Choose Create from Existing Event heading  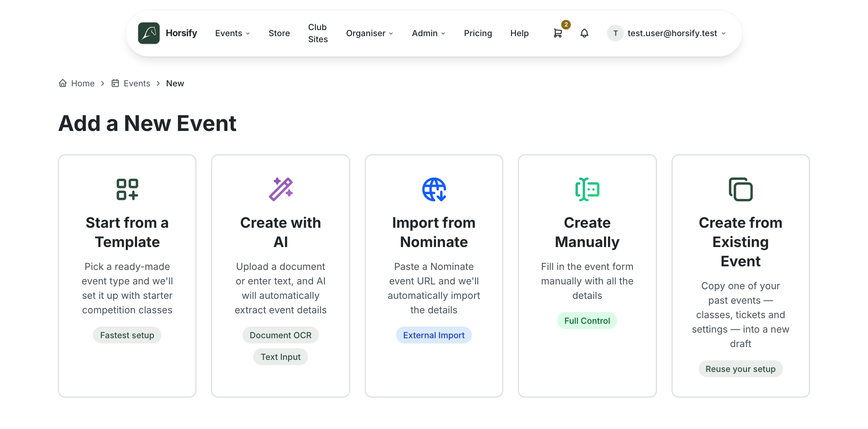coord(741,242)
